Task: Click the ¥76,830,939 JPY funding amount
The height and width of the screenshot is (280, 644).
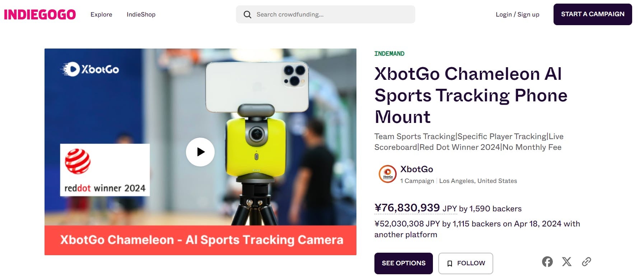Action: pos(416,208)
